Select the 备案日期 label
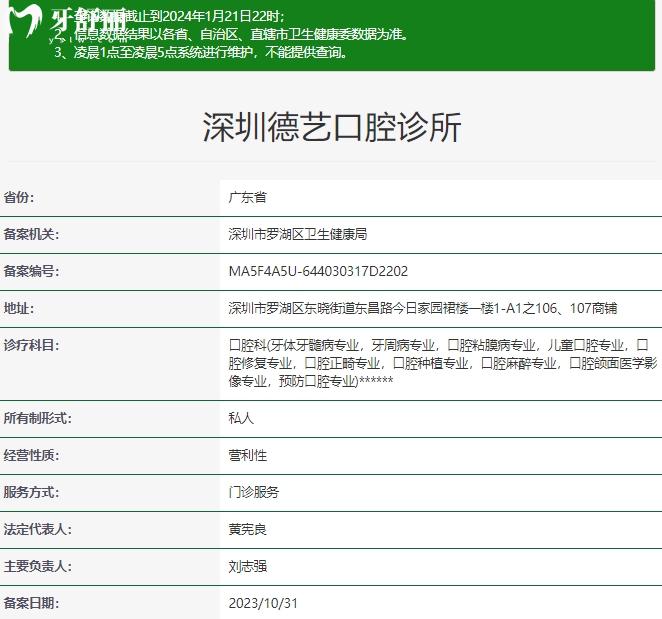This screenshot has height=619, width=662. pyautogui.click(x=31, y=603)
